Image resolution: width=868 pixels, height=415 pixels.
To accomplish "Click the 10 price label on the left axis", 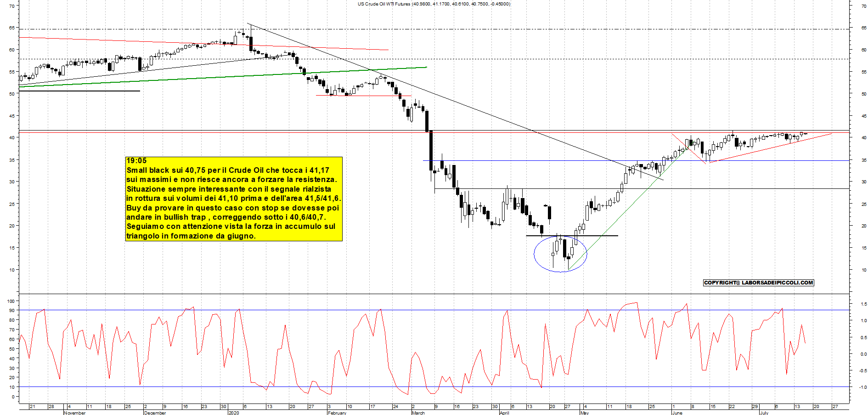I will tap(11, 270).
